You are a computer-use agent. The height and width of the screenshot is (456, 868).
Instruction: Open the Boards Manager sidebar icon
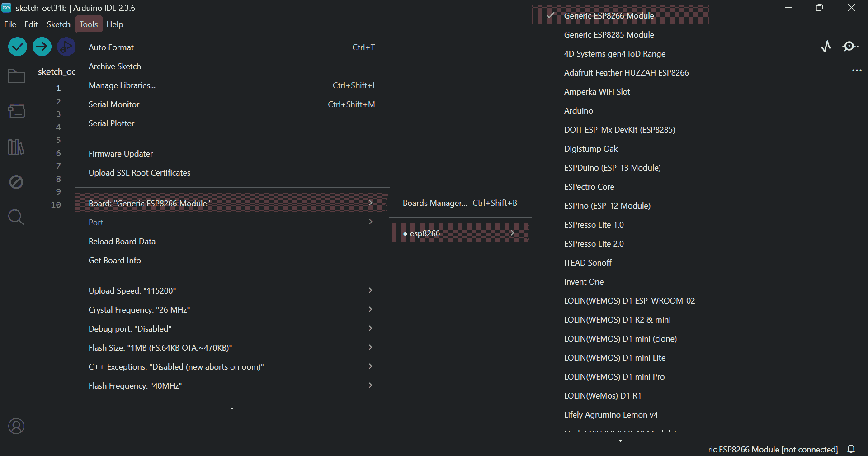point(16,111)
